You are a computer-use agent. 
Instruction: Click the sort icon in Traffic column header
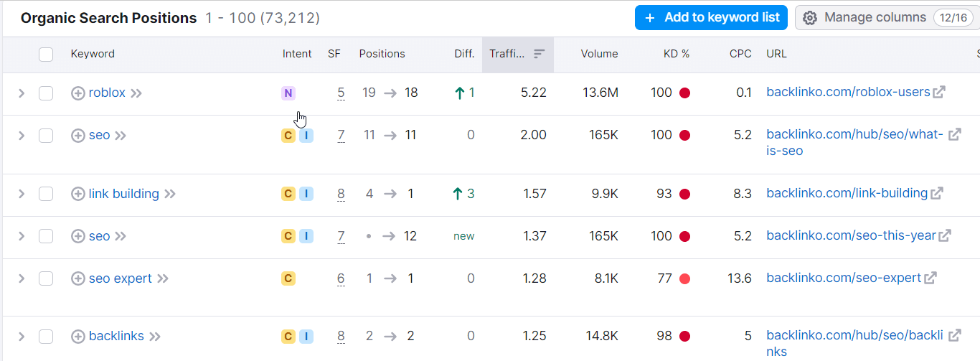click(540, 54)
